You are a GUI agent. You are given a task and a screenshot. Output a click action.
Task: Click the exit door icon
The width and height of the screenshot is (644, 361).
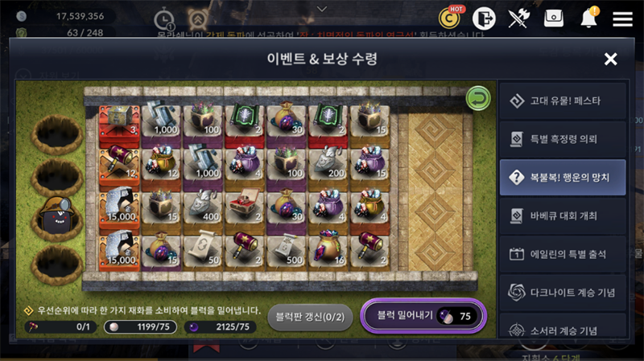pyautogui.click(x=484, y=18)
